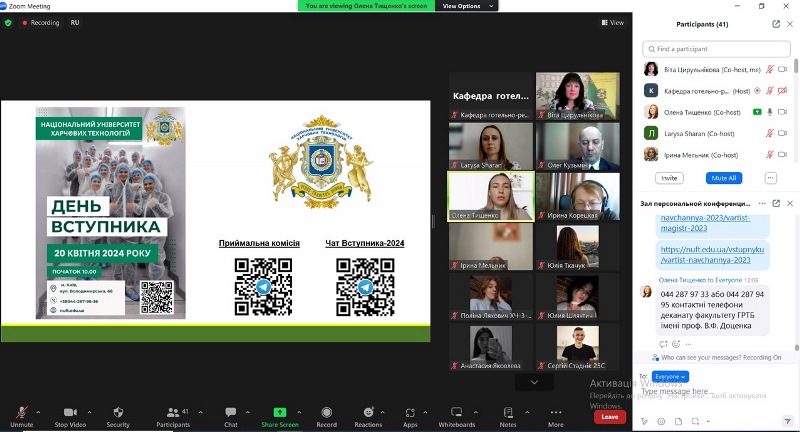
Task: Open the Notes icon in toolbar
Action: (508, 412)
